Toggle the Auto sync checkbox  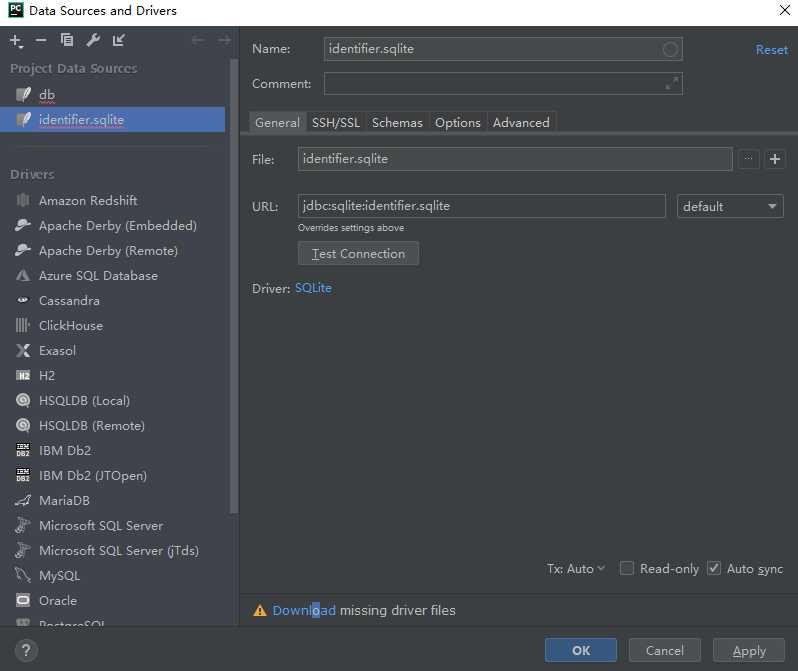point(714,568)
